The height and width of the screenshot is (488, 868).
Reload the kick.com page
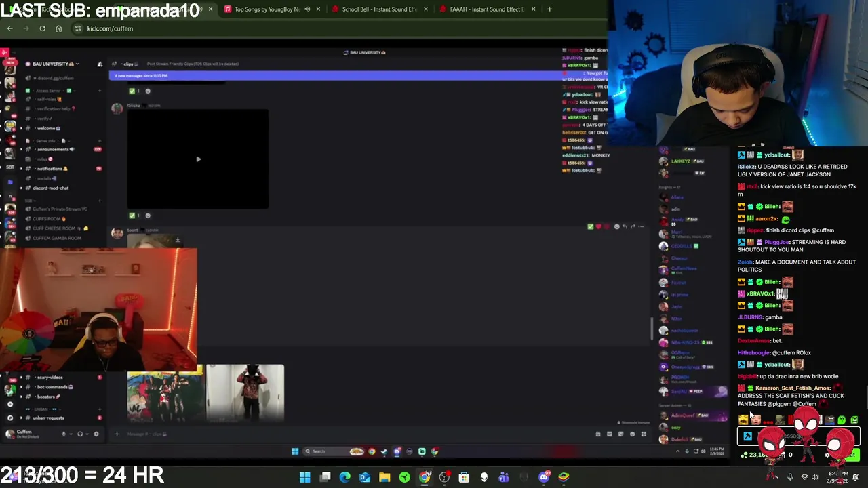point(42,28)
